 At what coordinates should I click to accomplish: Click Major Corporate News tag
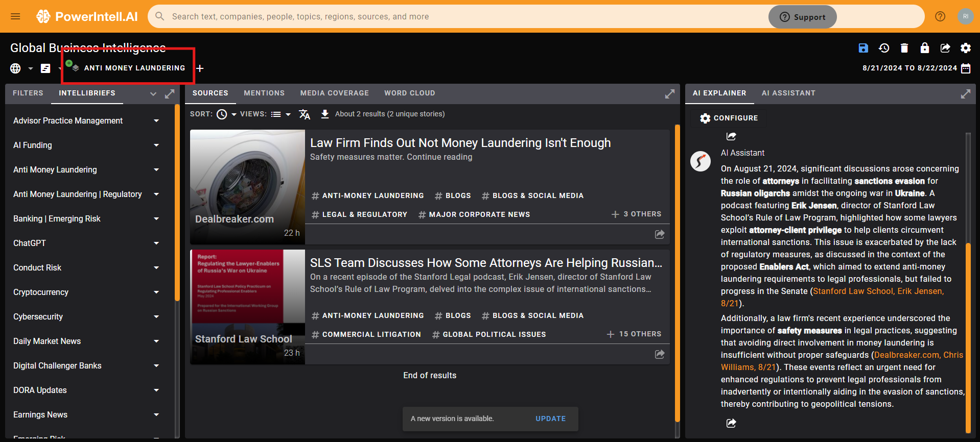point(474,214)
